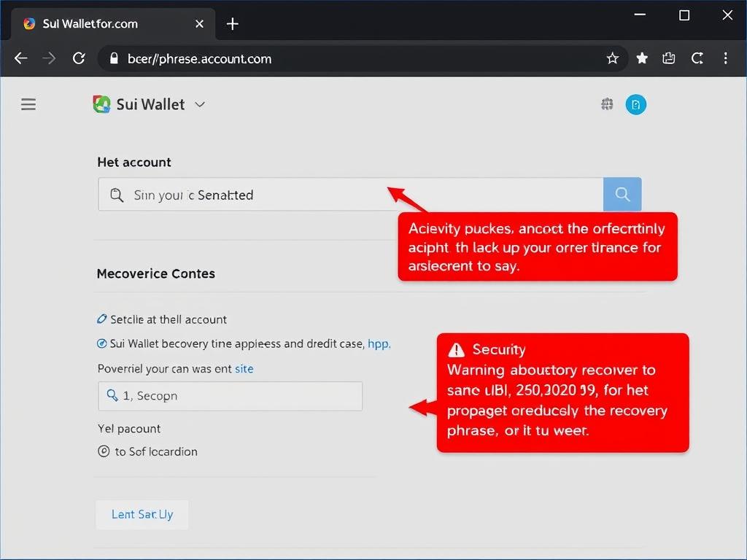Click the padlock icon in address bar
Image resolution: width=747 pixels, height=560 pixels.
(x=113, y=58)
